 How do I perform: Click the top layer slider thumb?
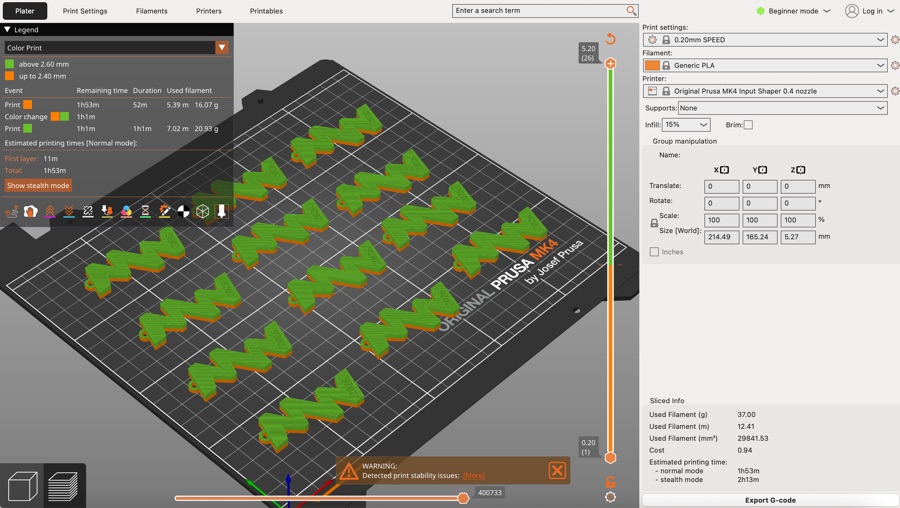pyautogui.click(x=610, y=63)
